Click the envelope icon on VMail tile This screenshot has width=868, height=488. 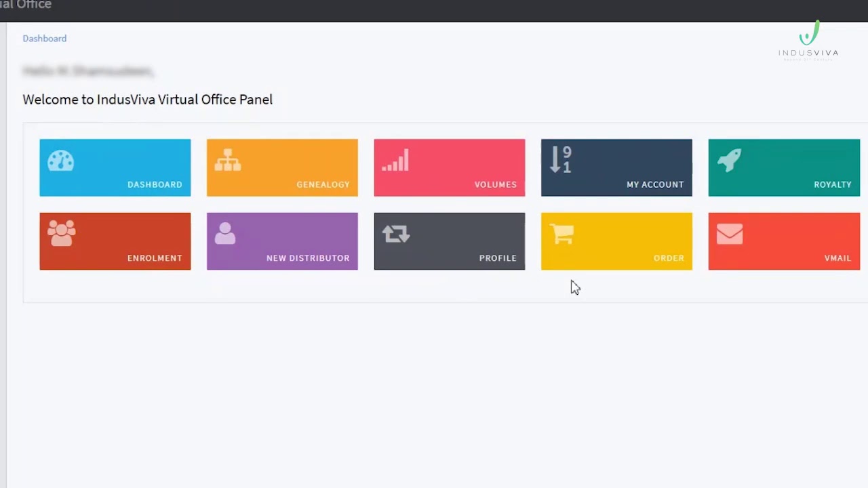click(730, 234)
